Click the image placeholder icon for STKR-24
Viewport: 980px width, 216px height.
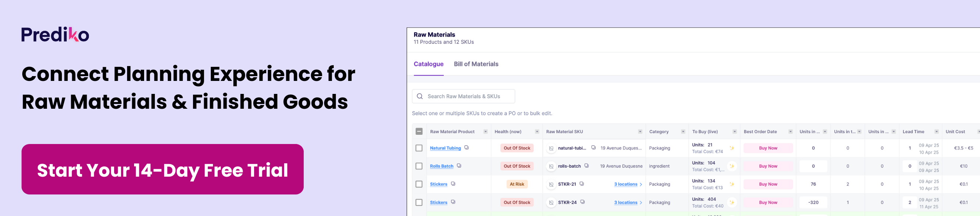tap(551, 203)
